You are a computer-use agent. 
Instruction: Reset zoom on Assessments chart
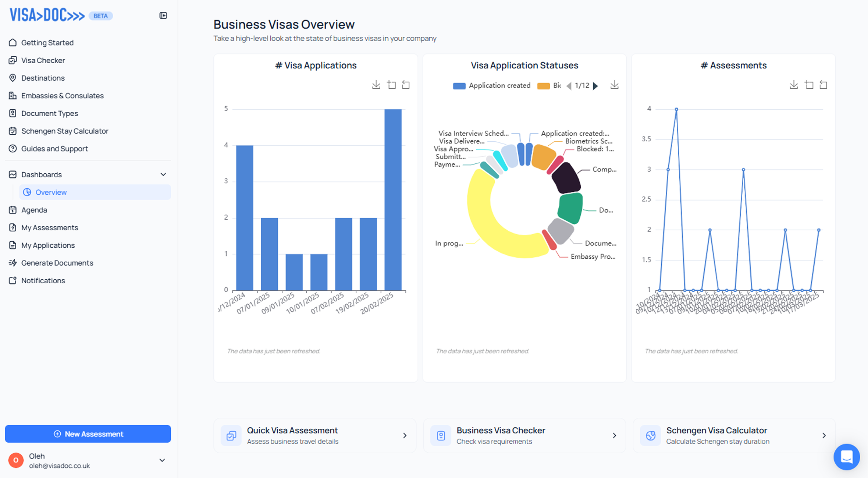pos(823,85)
